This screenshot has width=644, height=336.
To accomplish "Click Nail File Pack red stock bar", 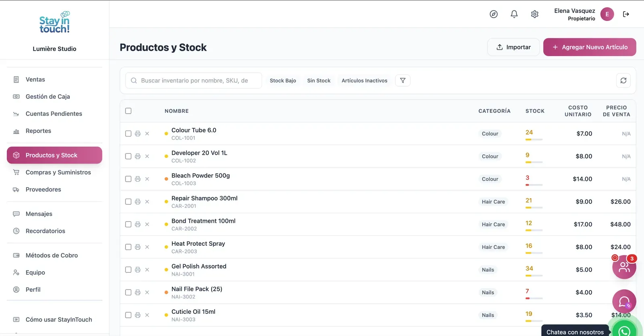I will coord(534,298).
